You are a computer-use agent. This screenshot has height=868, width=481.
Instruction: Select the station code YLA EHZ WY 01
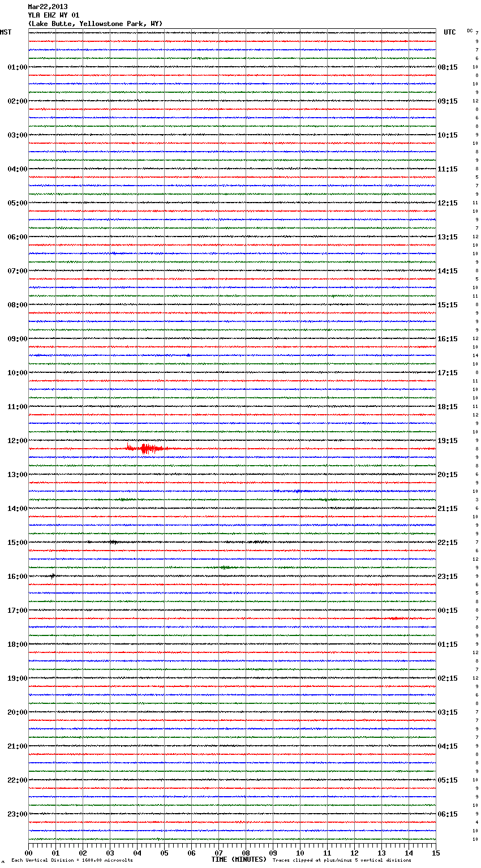pyautogui.click(x=54, y=15)
